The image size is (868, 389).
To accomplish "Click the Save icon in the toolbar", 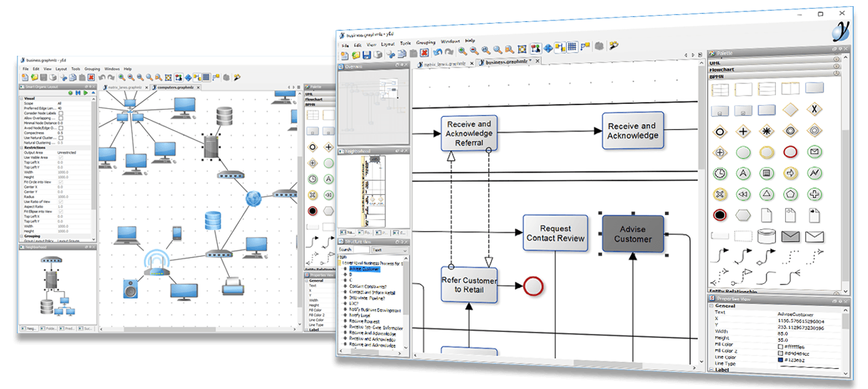I will (x=367, y=55).
